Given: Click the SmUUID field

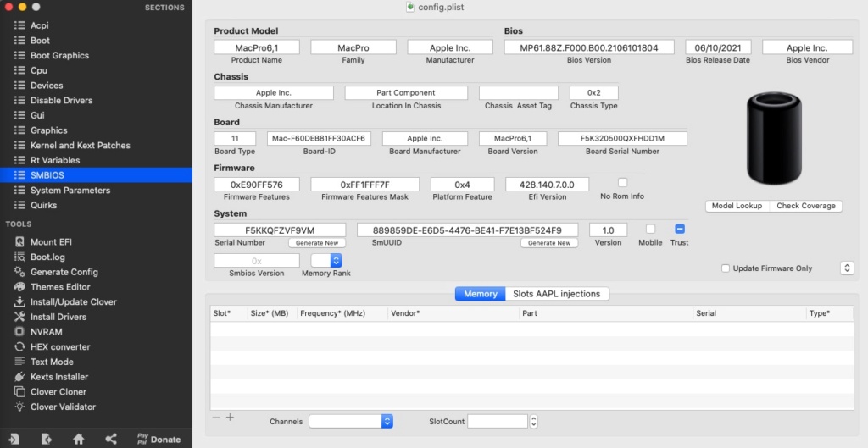Looking at the screenshot, I should [467, 230].
